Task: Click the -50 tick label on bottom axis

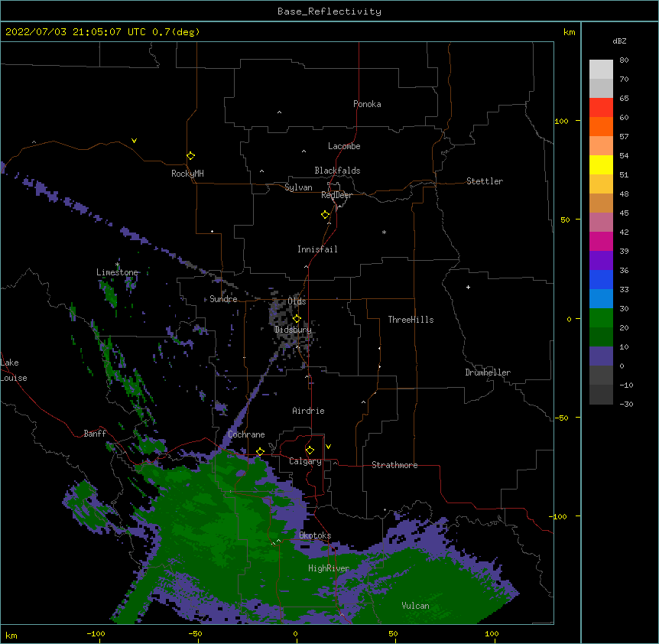Action: 195,633
